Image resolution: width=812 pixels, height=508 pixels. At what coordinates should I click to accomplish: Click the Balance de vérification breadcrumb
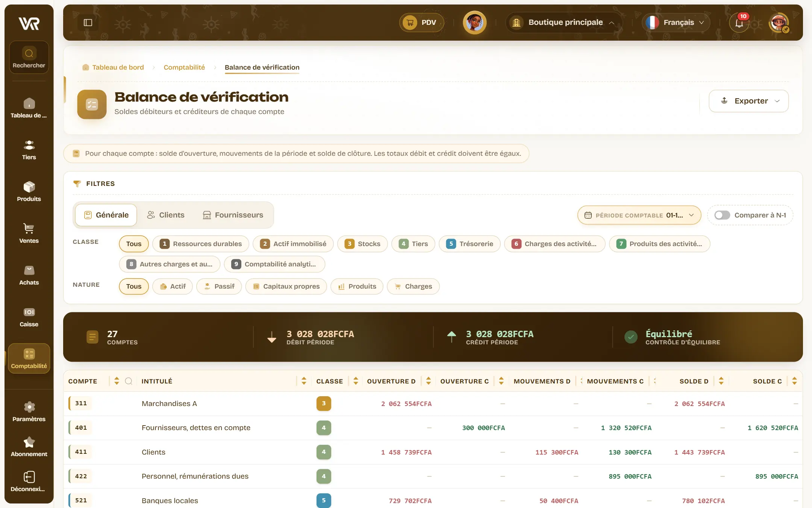coord(262,67)
